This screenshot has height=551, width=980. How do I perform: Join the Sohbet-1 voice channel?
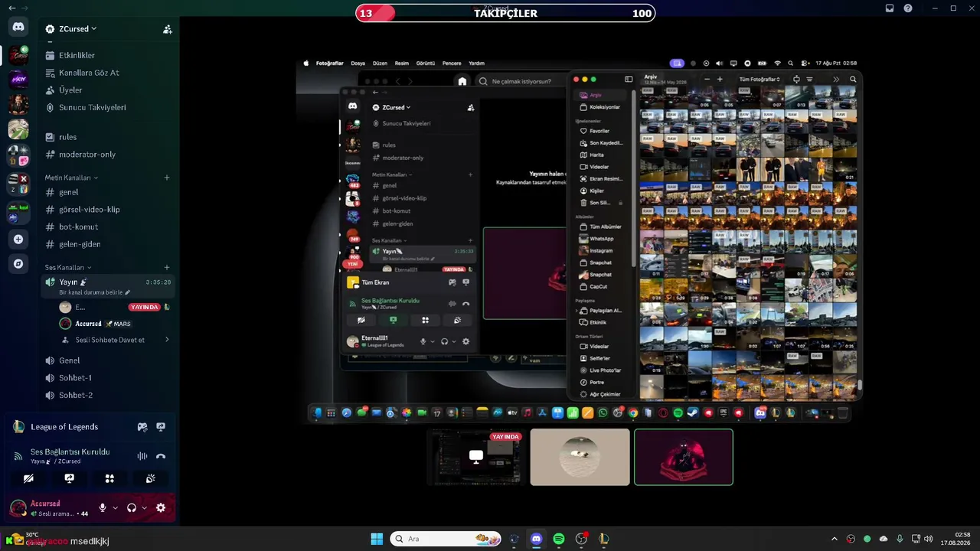(x=107, y=378)
